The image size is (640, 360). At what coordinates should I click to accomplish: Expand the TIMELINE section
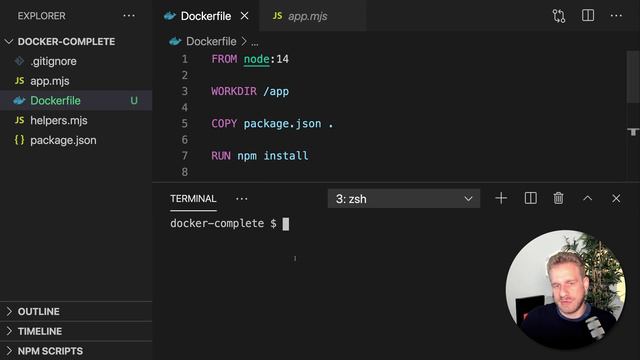pos(76,331)
